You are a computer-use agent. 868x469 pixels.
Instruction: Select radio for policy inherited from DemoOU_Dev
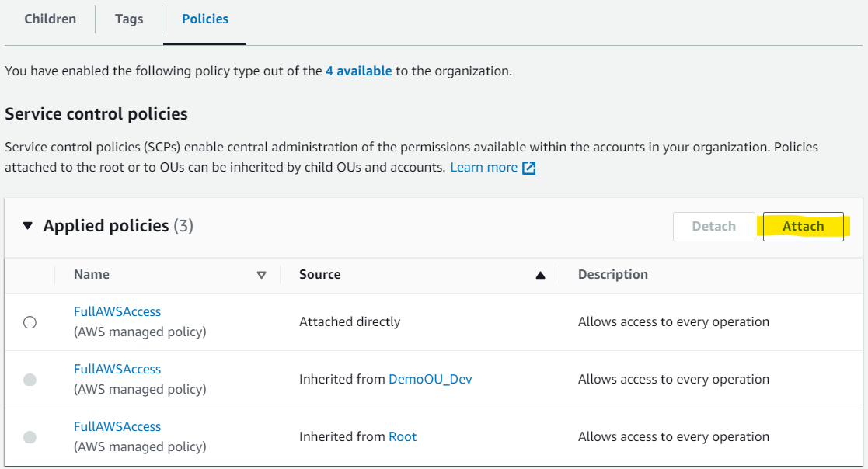click(x=30, y=380)
